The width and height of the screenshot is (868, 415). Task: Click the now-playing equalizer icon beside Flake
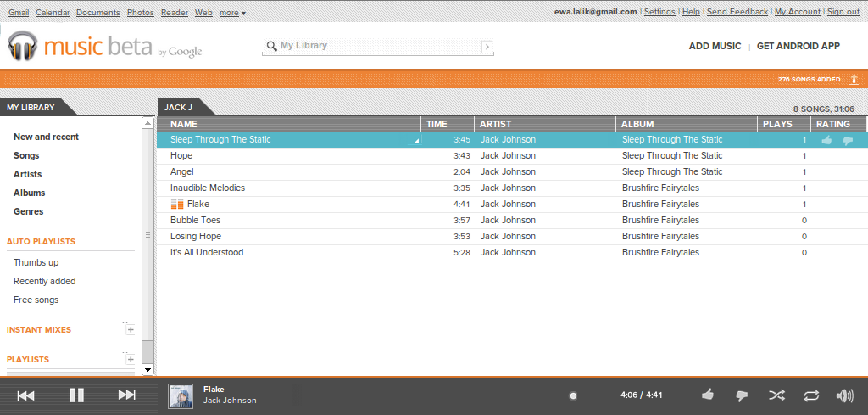(177, 204)
